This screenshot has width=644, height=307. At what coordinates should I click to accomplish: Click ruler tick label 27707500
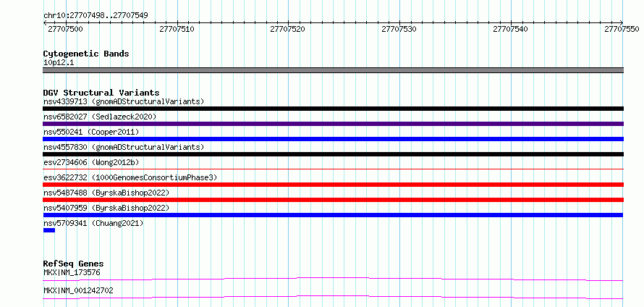point(65,29)
